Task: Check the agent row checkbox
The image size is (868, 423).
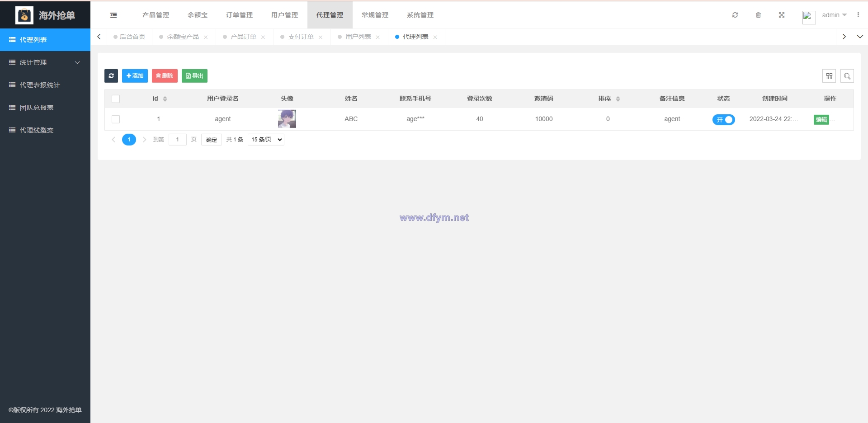Action: tap(116, 119)
